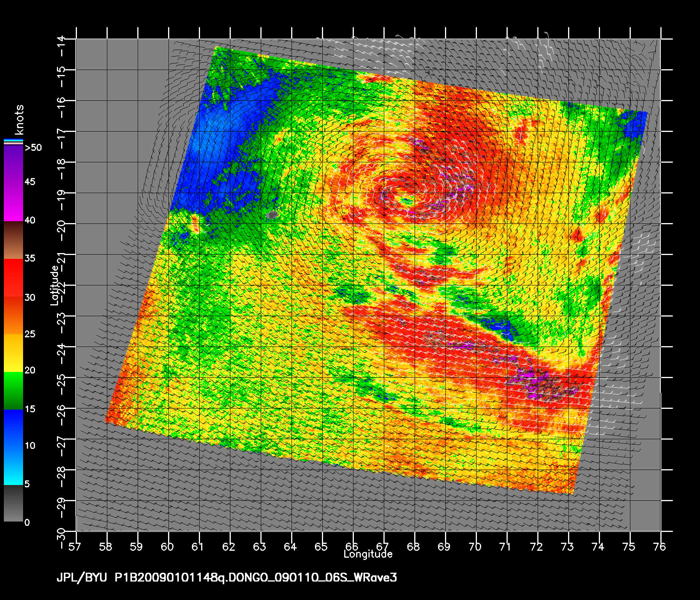Click the 'Latitude' axis title
The width and height of the screenshot is (700, 600).
point(55,285)
